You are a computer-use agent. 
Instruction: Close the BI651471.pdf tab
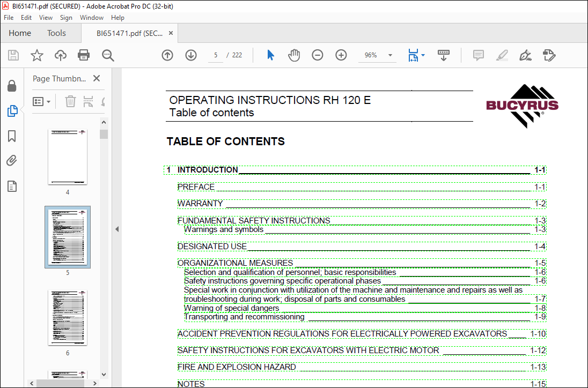171,33
